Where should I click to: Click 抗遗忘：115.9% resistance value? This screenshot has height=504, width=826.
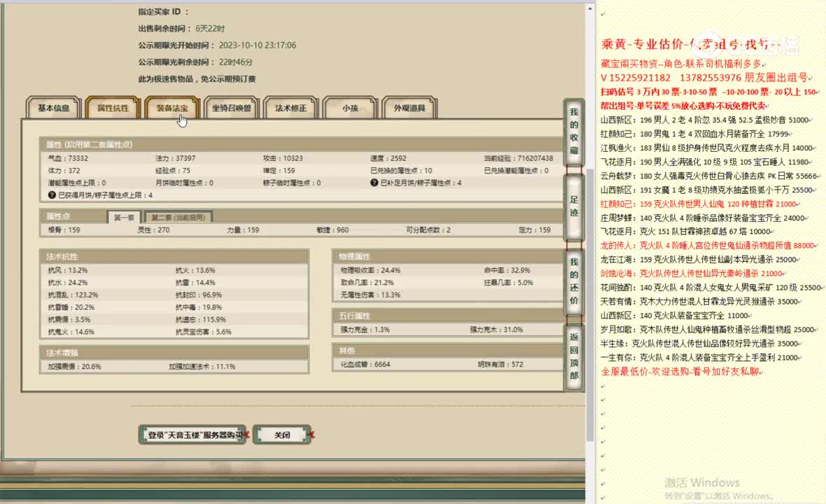point(201,320)
